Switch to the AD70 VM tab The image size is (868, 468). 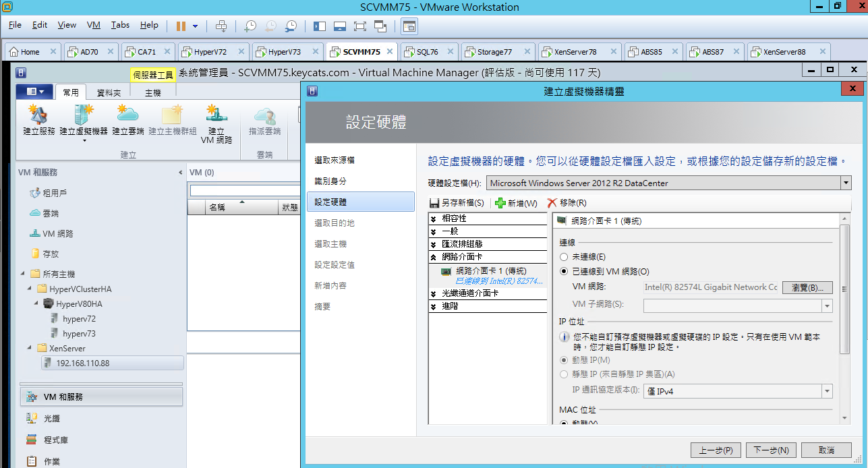90,51
